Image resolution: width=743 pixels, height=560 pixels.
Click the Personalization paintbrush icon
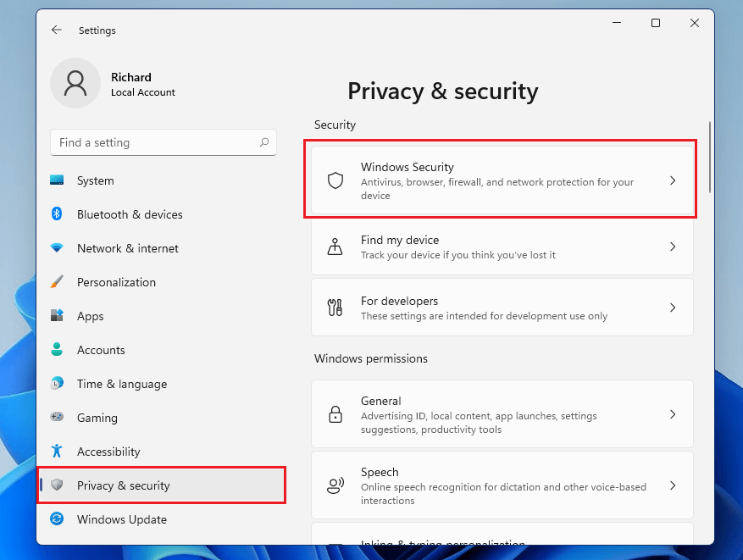(57, 282)
